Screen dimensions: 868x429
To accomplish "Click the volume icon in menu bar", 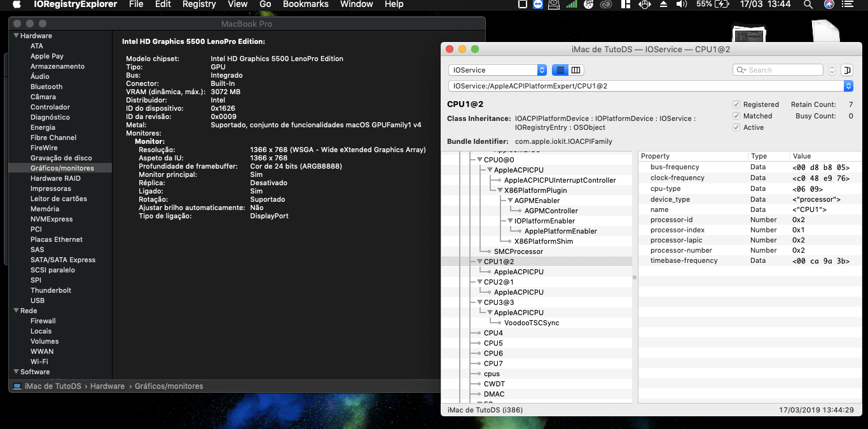I will [682, 4].
